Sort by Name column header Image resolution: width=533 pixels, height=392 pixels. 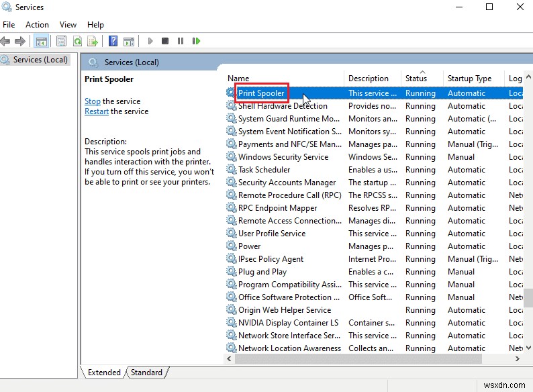[x=284, y=78]
